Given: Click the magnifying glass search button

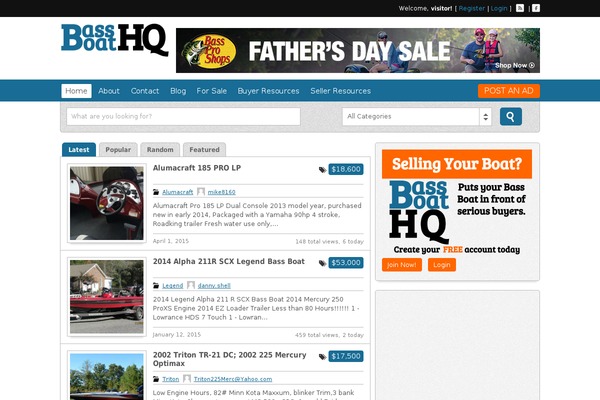Looking at the screenshot, I should point(511,116).
